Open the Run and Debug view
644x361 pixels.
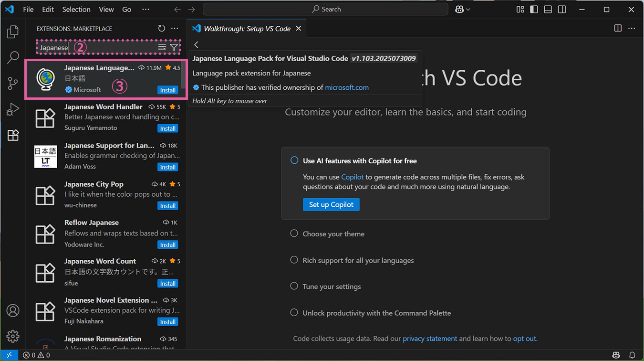[13, 109]
